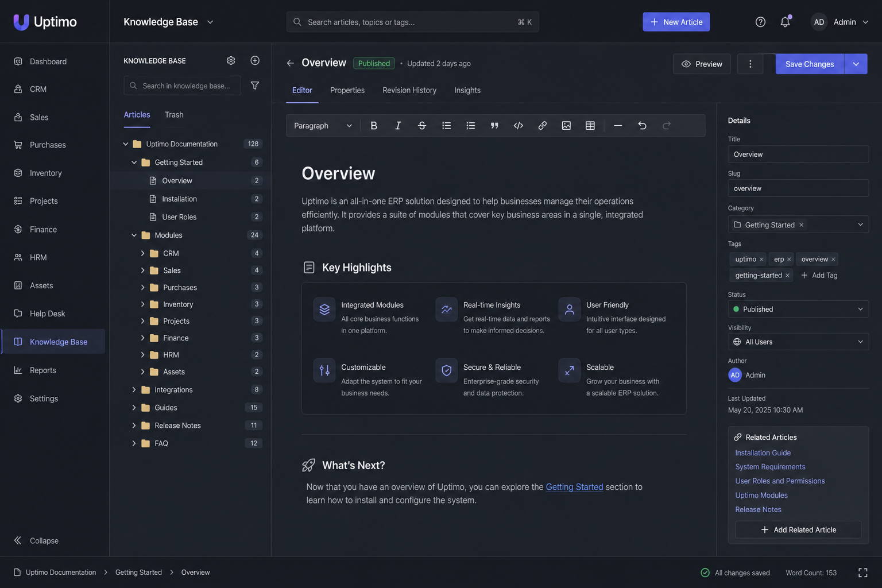Open the Status dropdown showing Published
Viewport: 882px width, 588px height.
coord(798,309)
